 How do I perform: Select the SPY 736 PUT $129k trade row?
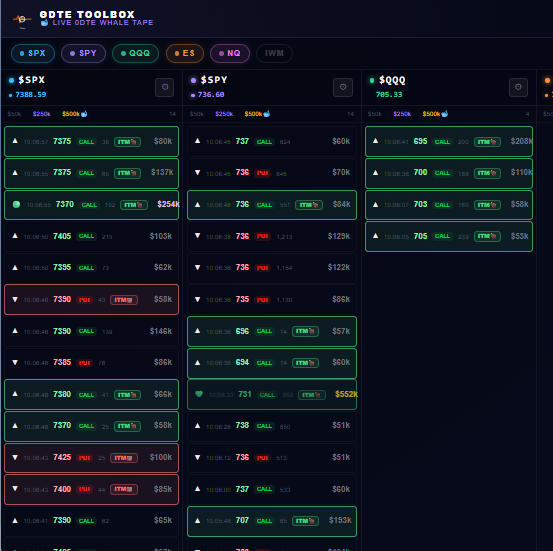click(272, 236)
